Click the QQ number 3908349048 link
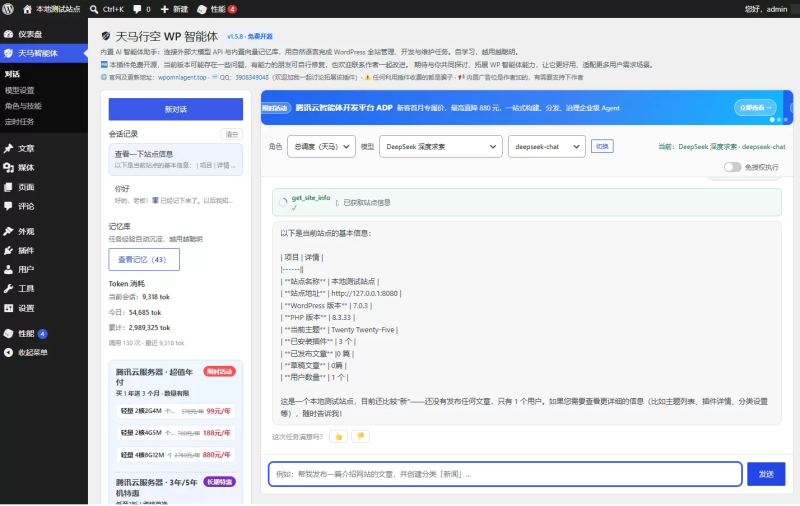800x506 pixels. coord(252,78)
